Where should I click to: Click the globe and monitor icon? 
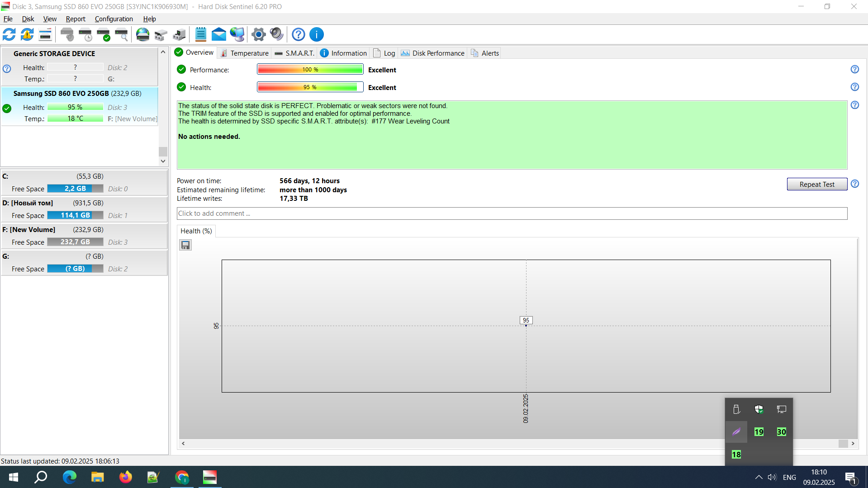237,34
